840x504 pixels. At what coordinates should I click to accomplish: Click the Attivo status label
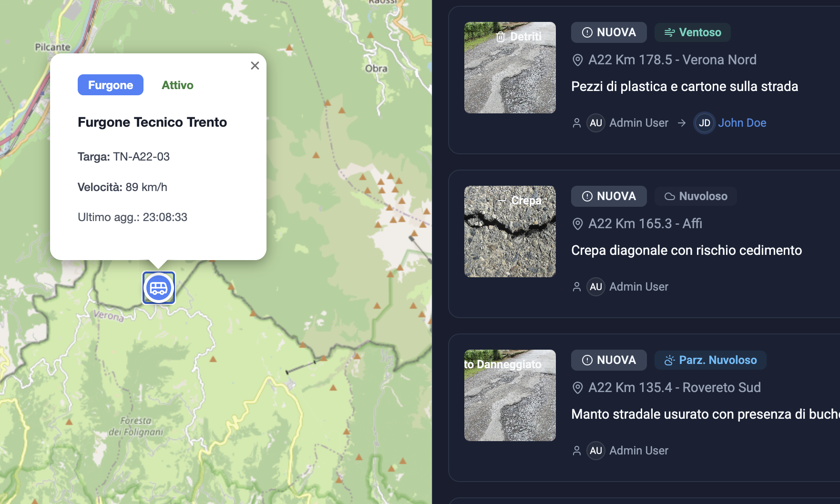(x=177, y=85)
